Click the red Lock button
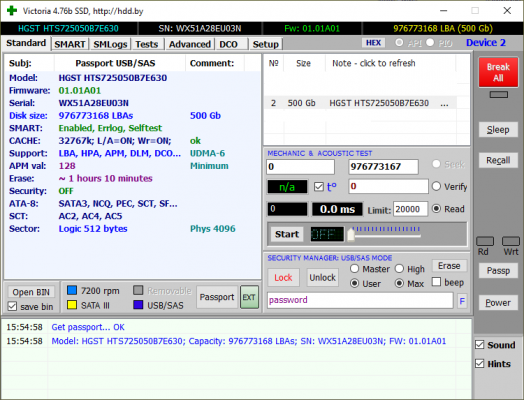 (x=283, y=277)
